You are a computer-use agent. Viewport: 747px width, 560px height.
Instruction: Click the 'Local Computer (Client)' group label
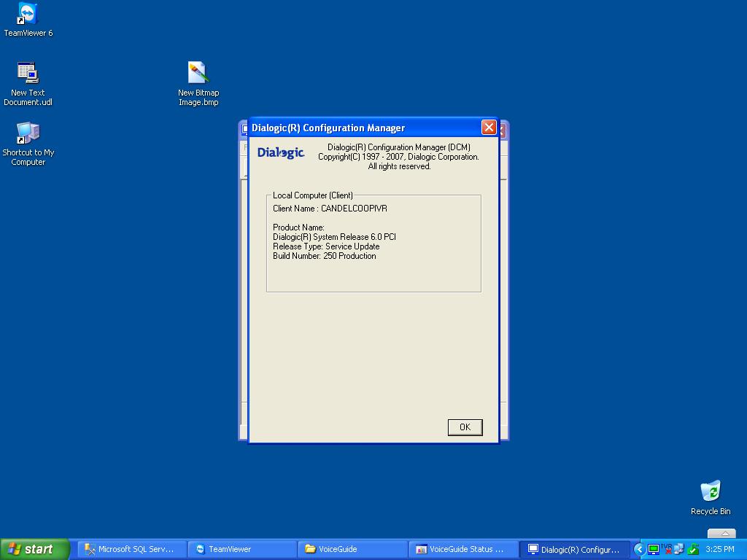pyautogui.click(x=312, y=195)
